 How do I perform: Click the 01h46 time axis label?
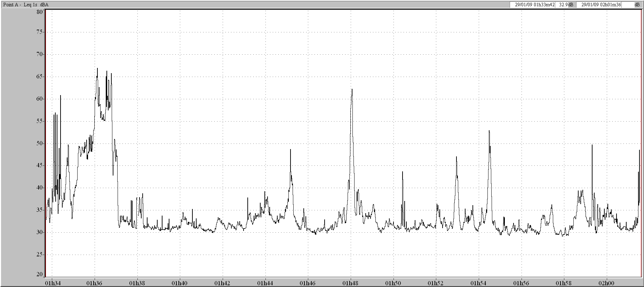(x=308, y=282)
